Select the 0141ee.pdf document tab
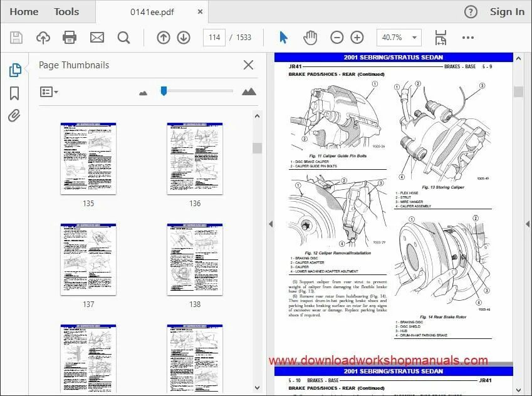Viewport: 532px width, 396px height. (152, 12)
